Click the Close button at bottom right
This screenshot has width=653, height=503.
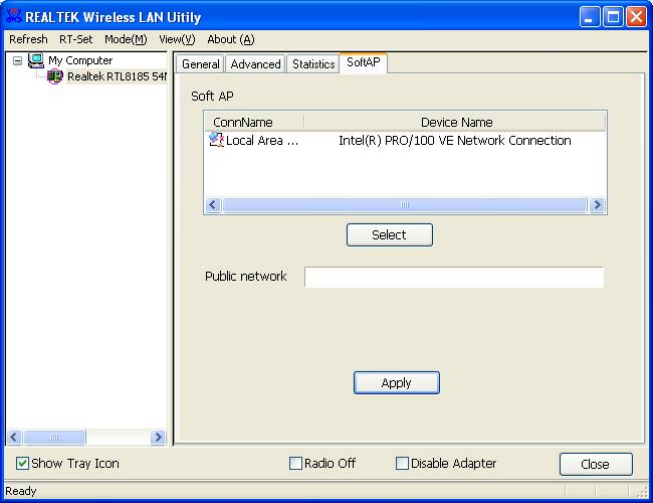[596, 464]
